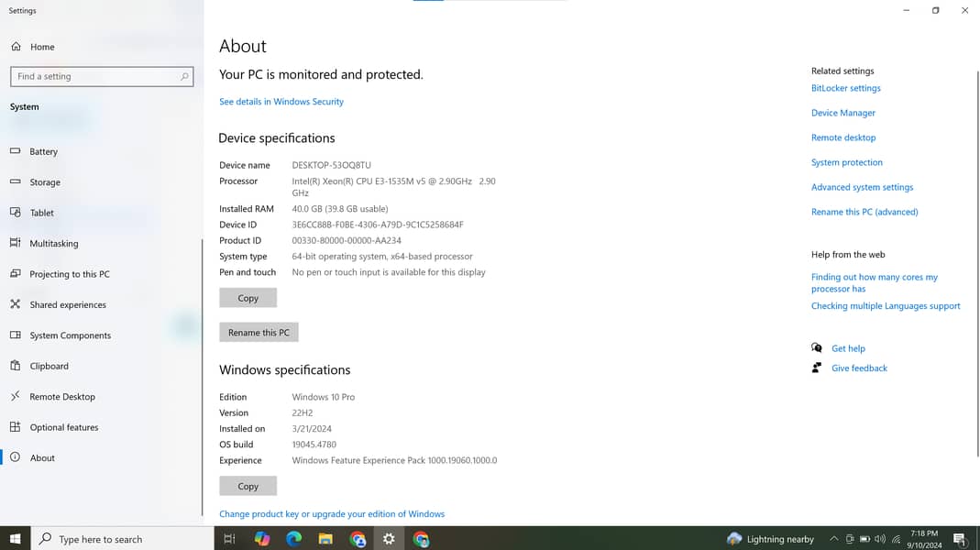Image resolution: width=980 pixels, height=550 pixels.
Task: Copy the device specifications
Action: point(248,298)
